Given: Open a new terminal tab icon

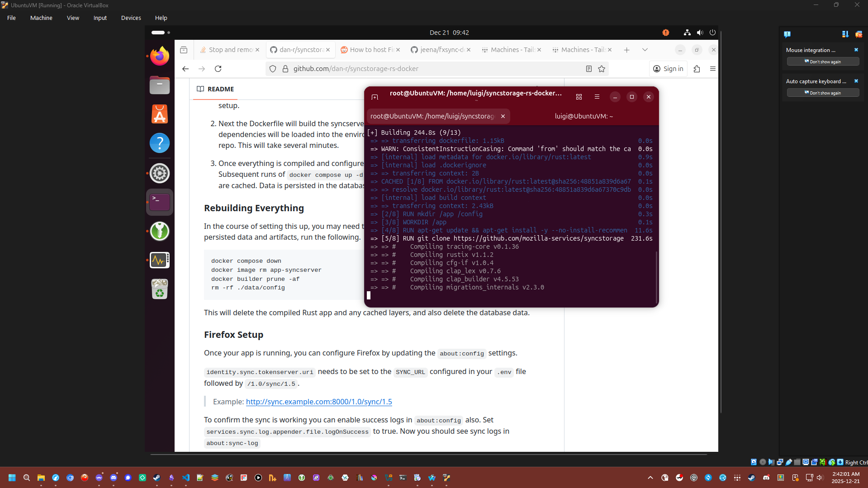Looking at the screenshot, I should [375, 97].
